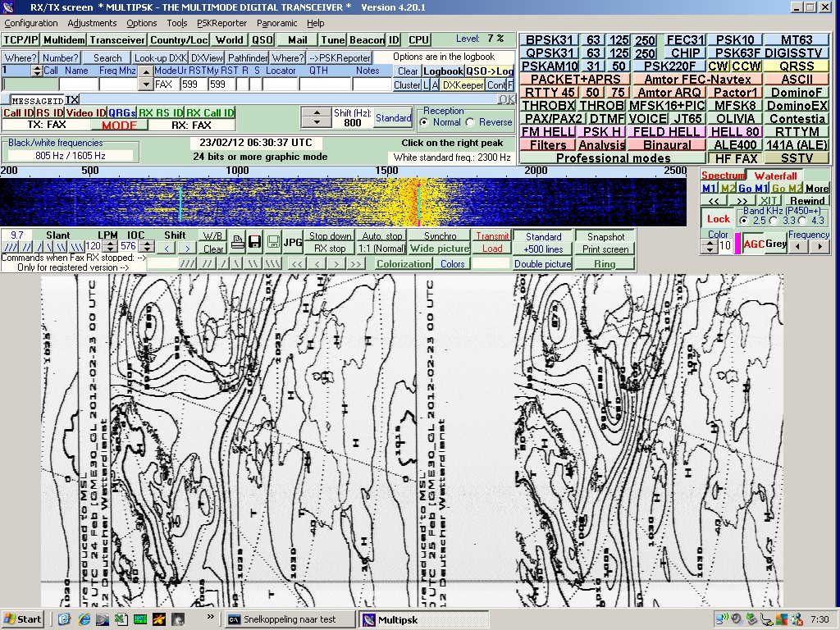Viewport: 840px width, 630px height.
Task: Select the Reverse reception option
Action: pyautogui.click(x=470, y=122)
